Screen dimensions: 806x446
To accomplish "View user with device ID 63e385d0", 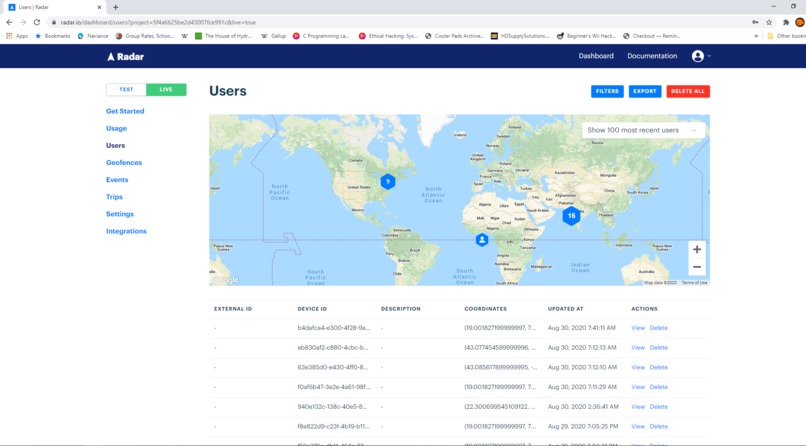I will (x=638, y=367).
